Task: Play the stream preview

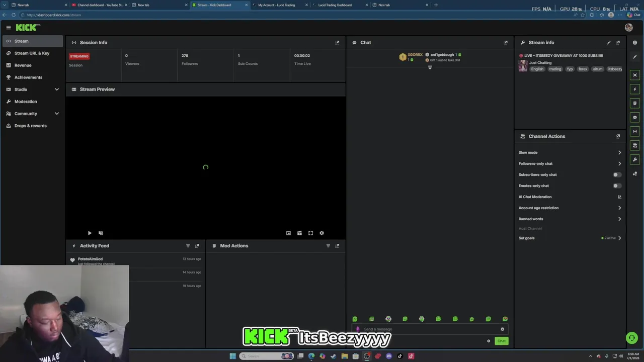Action: click(x=90, y=233)
